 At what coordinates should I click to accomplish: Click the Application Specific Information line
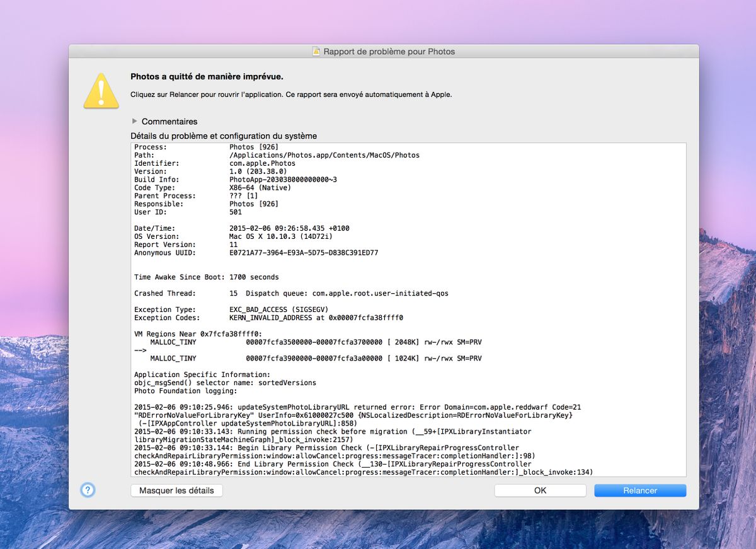(x=202, y=374)
